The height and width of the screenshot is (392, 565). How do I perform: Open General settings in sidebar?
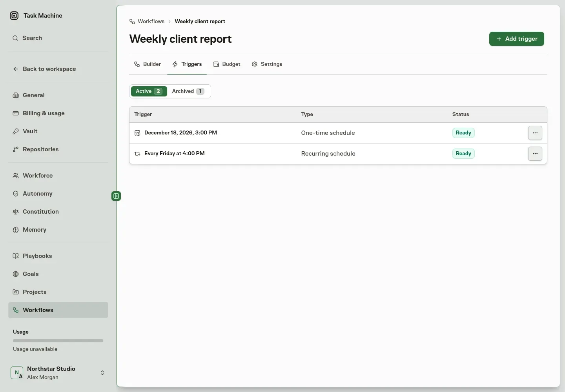(58, 95)
